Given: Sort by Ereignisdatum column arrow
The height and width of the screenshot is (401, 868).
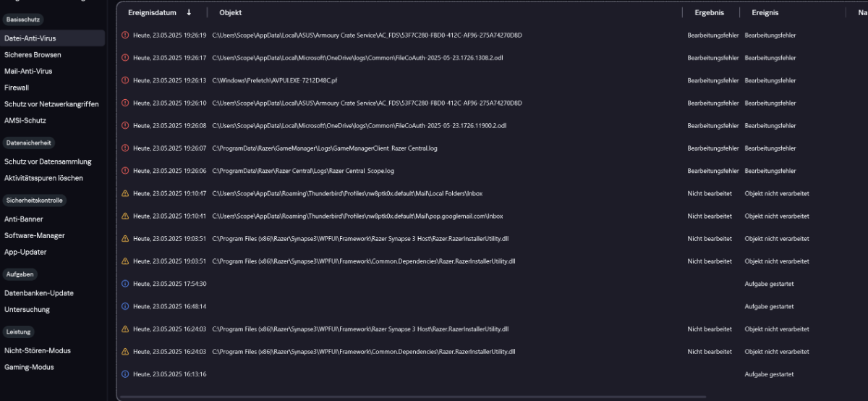Looking at the screenshot, I should click(x=189, y=12).
